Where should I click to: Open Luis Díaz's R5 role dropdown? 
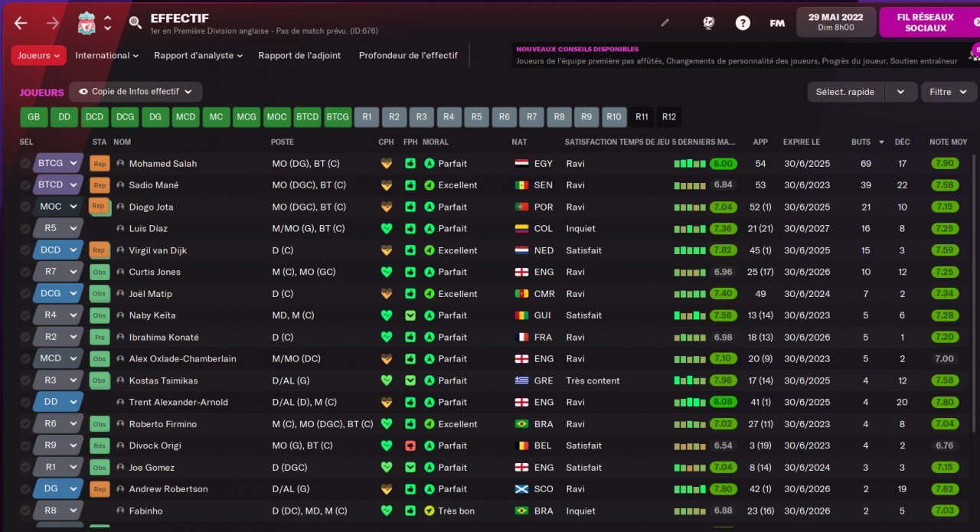58,229
